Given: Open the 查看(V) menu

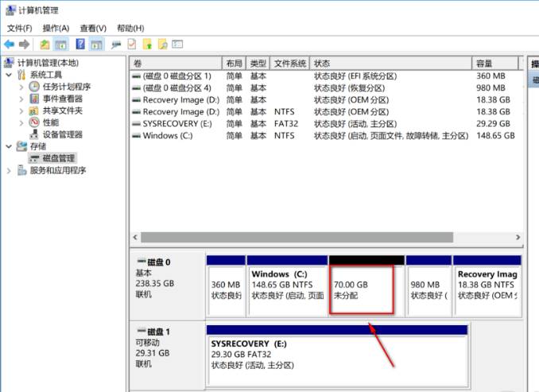Looking at the screenshot, I should 93,28.
